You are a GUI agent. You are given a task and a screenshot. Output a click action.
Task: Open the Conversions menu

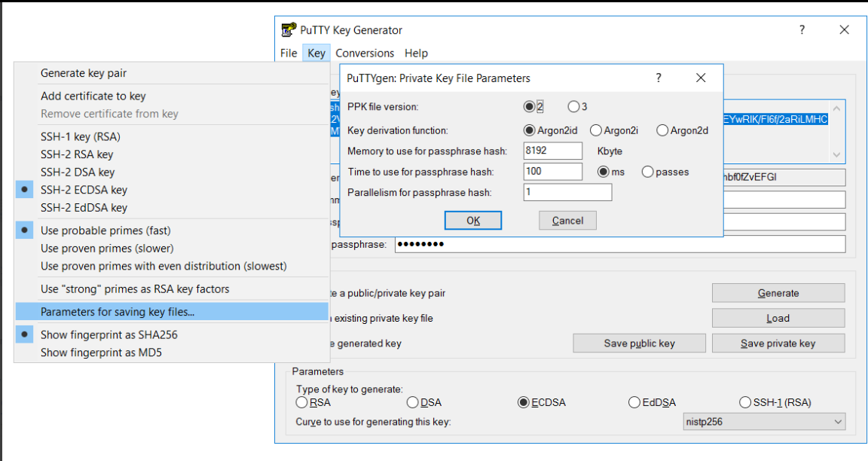click(x=365, y=53)
